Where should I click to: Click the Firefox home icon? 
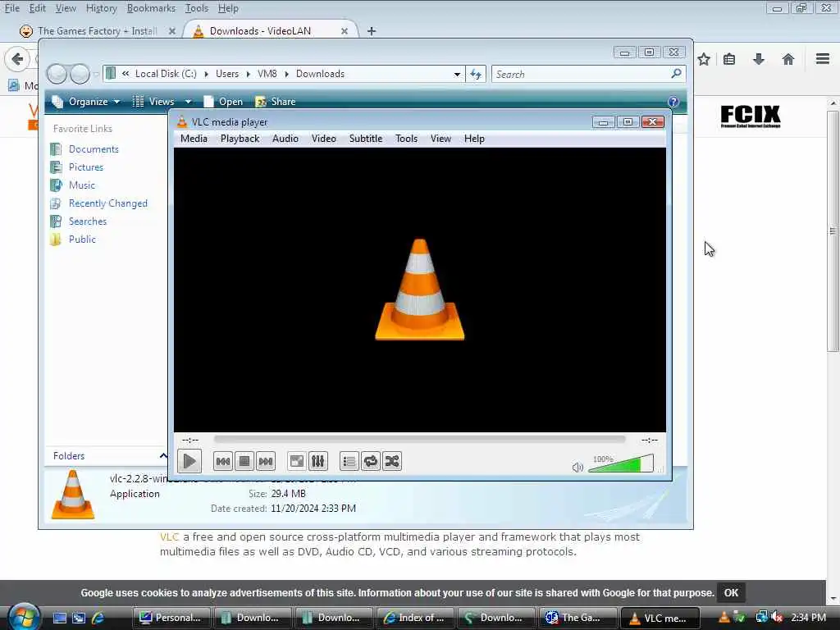[x=788, y=59]
